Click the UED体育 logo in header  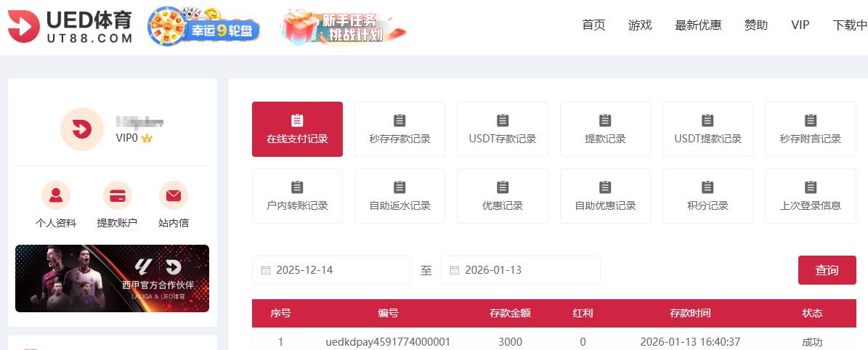tap(70, 27)
